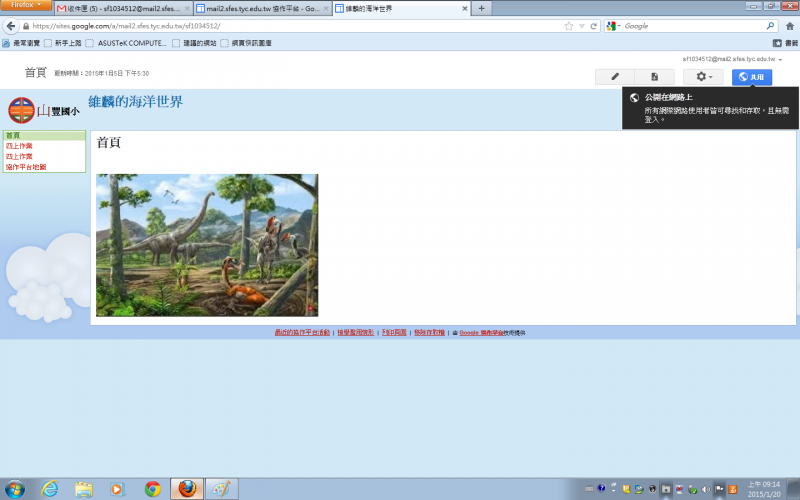Open the 最常瀏覽 bookmark folder
This screenshot has height=500, width=800.
pyautogui.click(x=21, y=43)
